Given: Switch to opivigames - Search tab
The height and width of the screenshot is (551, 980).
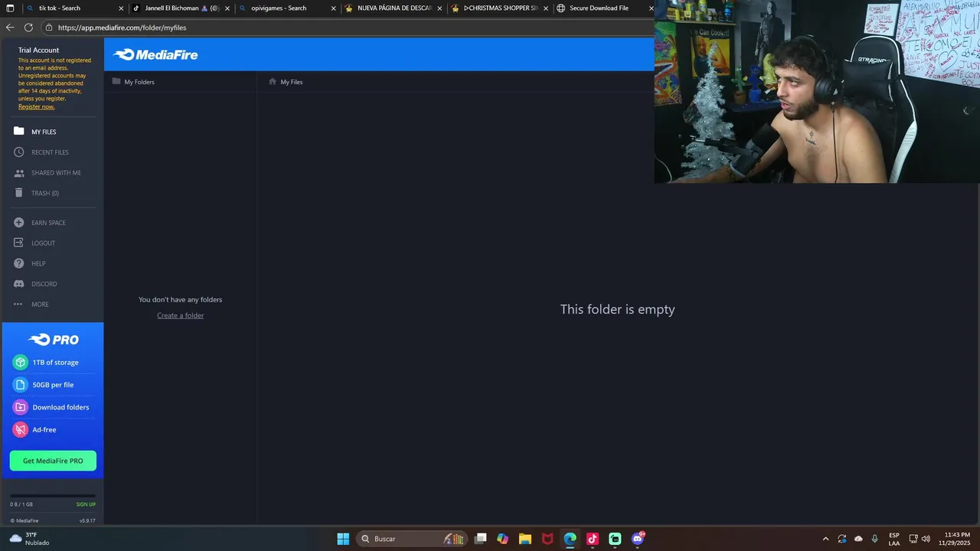Looking at the screenshot, I should [287, 8].
